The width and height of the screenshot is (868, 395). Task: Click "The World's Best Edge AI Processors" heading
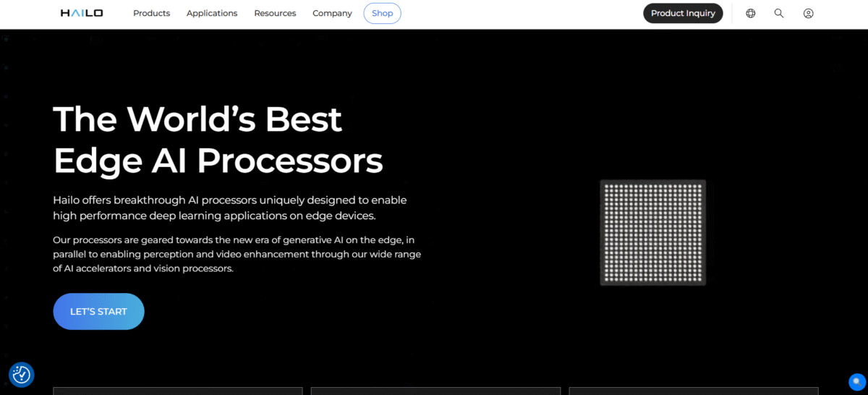click(218, 140)
